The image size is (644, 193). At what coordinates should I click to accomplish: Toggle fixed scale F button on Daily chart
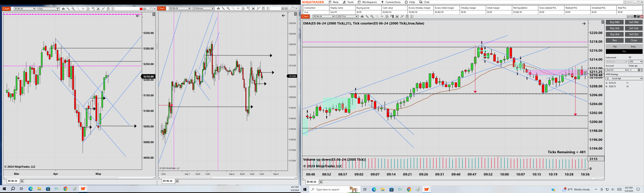point(154,14)
